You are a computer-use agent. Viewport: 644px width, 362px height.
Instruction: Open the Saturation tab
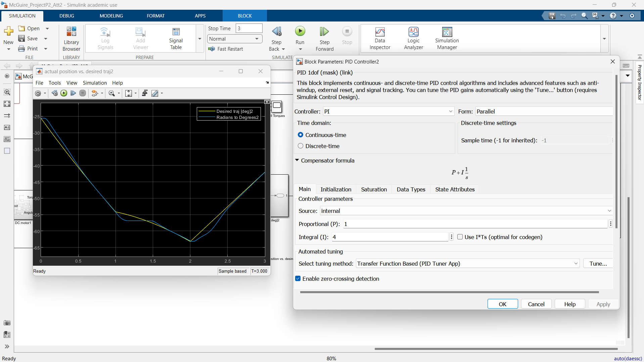pyautogui.click(x=374, y=189)
